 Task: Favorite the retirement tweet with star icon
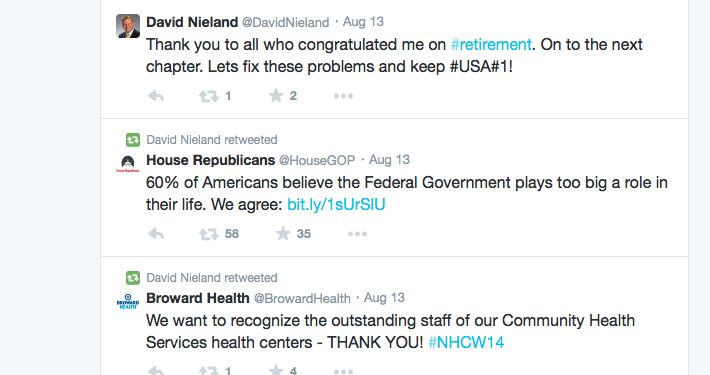(276, 96)
